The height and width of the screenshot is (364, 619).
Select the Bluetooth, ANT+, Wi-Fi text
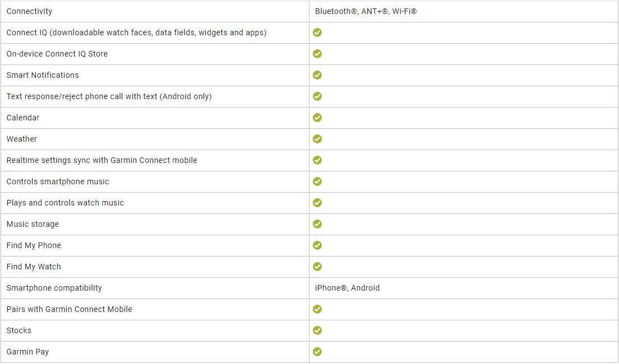(366, 11)
